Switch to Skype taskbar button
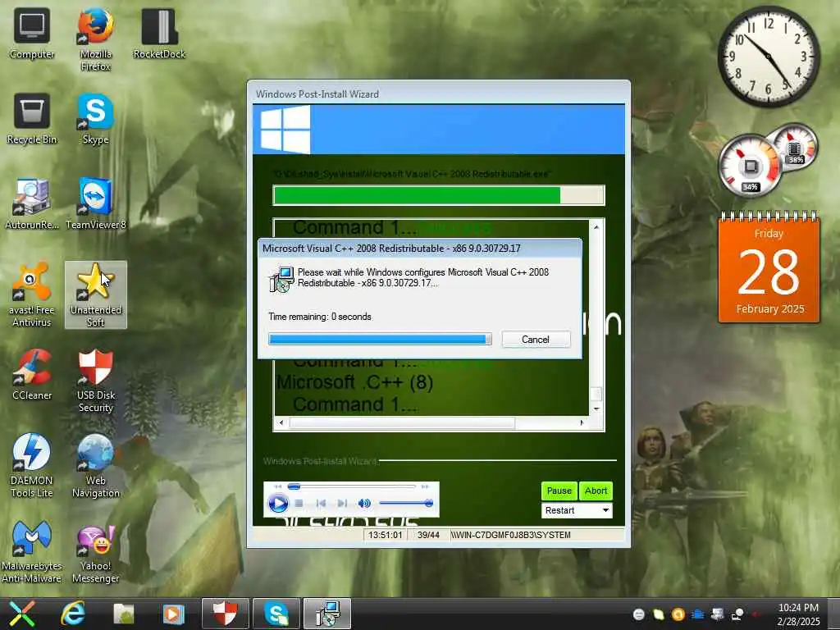Screen dimensions: 840x630 (276, 614)
